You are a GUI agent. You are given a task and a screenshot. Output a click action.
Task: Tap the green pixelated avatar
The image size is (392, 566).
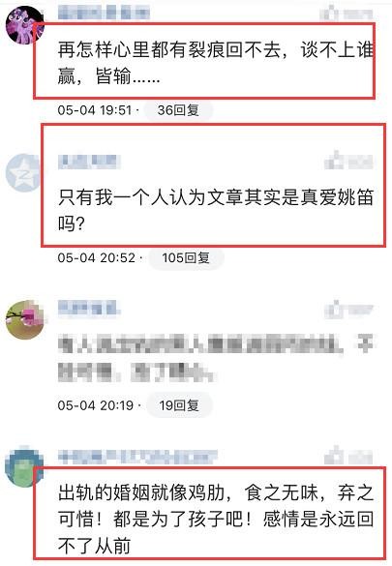(24, 468)
